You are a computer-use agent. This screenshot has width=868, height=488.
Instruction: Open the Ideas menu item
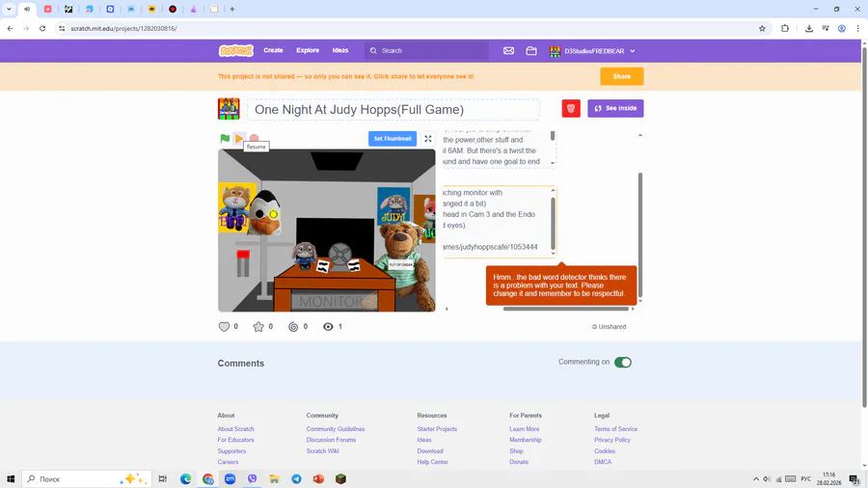(x=340, y=50)
